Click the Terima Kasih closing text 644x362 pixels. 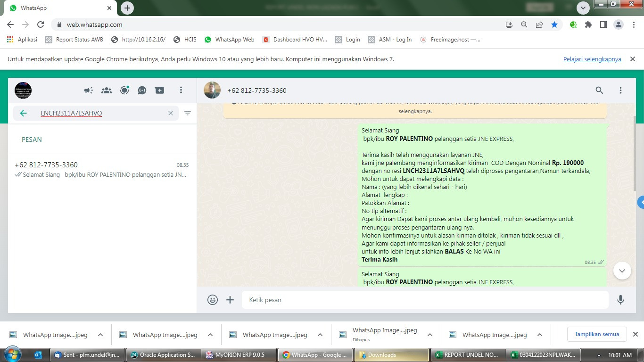(x=380, y=259)
